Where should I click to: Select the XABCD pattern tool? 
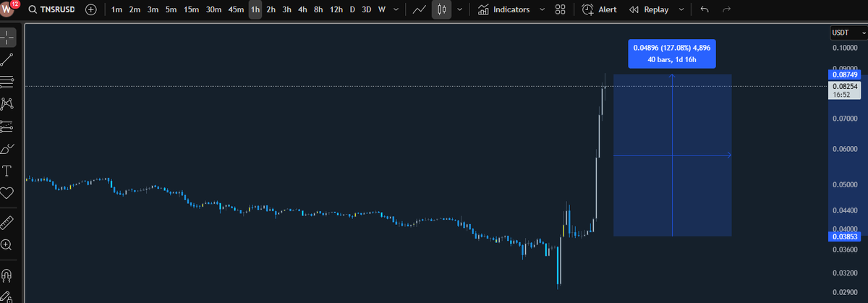click(x=7, y=103)
